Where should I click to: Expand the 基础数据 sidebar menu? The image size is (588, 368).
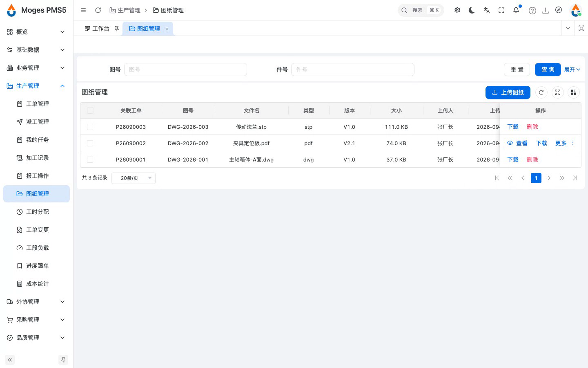click(36, 50)
